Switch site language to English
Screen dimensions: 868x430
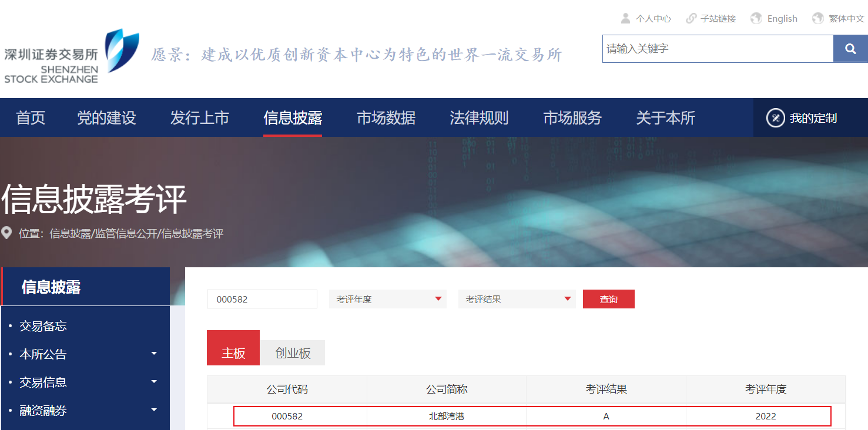click(782, 19)
